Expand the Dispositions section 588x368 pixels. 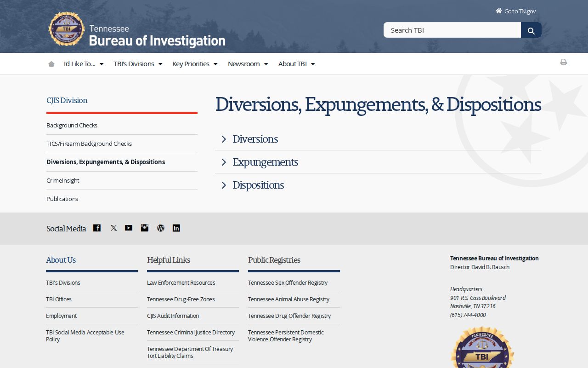tap(378, 185)
